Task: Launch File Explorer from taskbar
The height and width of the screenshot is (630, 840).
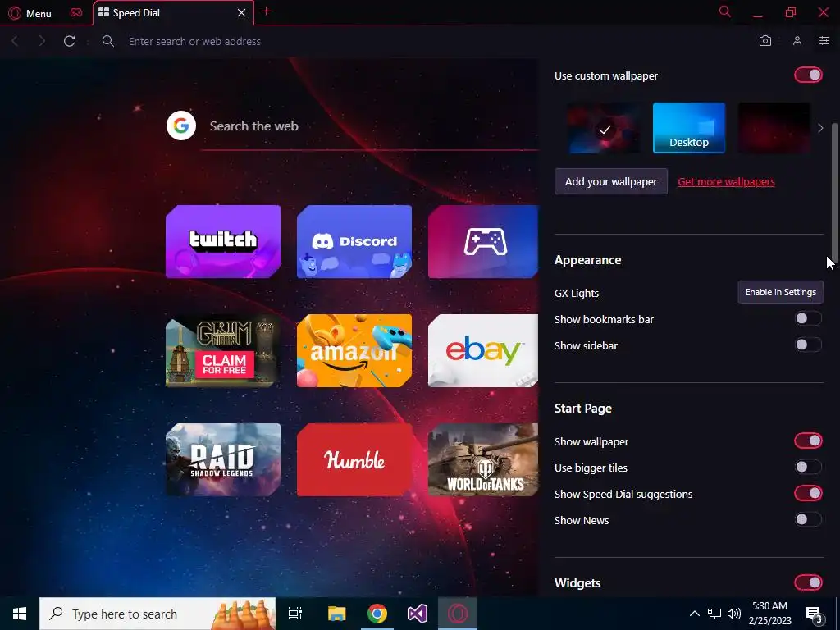Action: coord(336,614)
